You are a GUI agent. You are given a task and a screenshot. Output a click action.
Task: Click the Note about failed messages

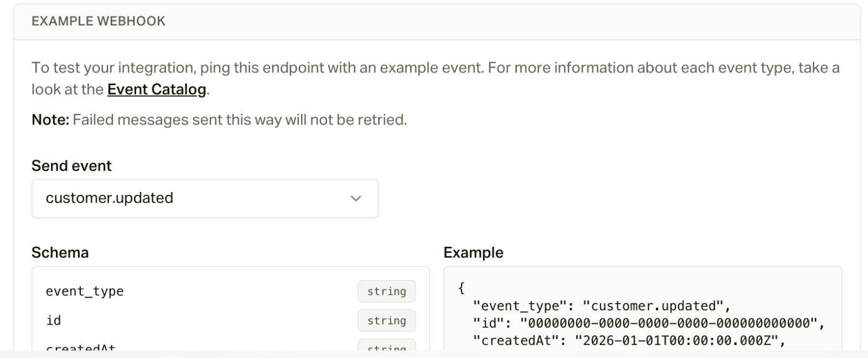pyautogui.click(x=219, y=120)
